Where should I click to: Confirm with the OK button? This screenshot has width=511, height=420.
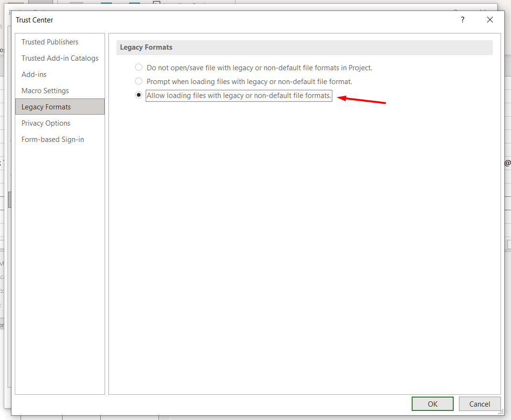433,404
